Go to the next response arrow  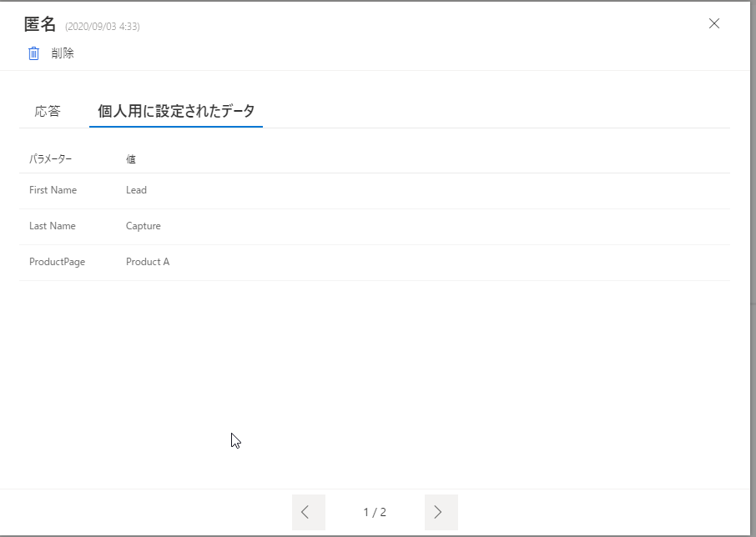coord(441,512)
